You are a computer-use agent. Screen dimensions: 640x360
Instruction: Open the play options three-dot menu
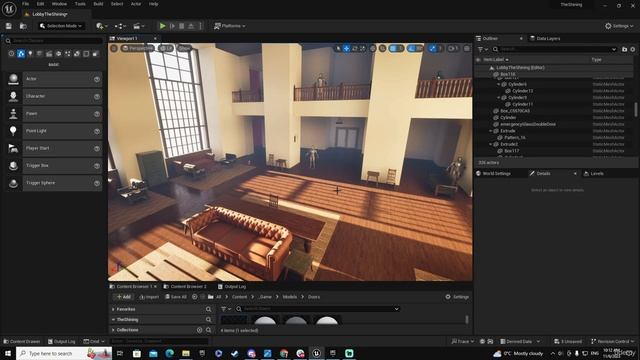coord(200,26)
